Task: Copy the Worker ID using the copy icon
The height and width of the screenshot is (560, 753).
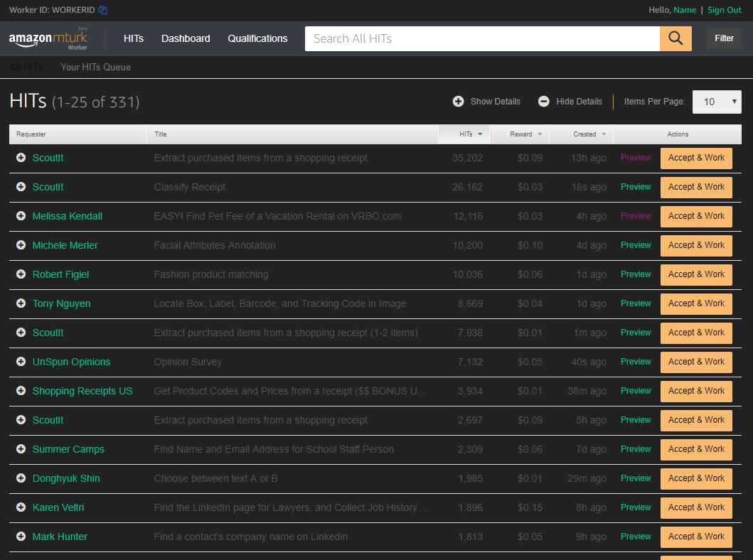Action: (102, 10)
